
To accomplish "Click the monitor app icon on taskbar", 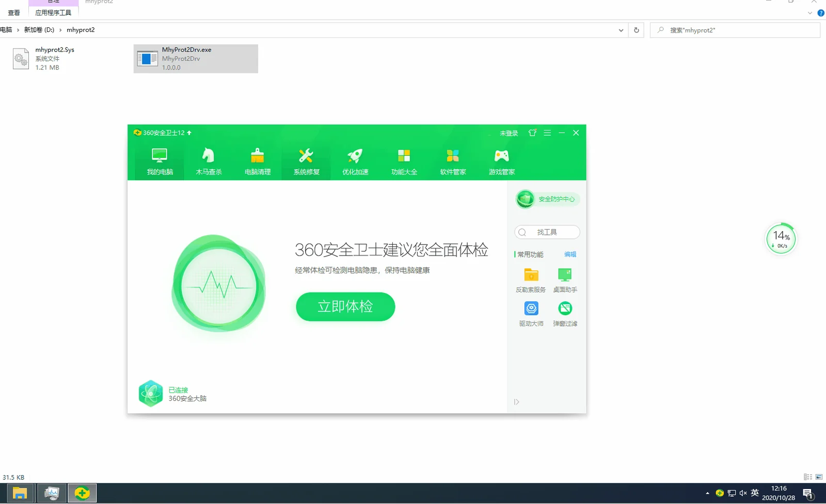I will tap(51, 494).
